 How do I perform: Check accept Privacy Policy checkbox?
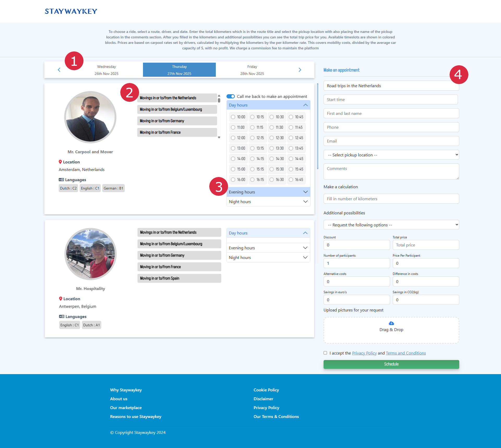(x=325, y=353)
